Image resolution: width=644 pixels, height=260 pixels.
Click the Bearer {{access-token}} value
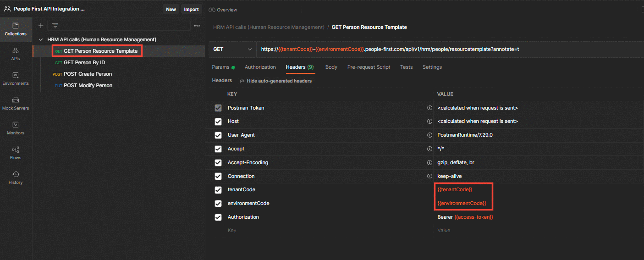(x=465, y=217)
